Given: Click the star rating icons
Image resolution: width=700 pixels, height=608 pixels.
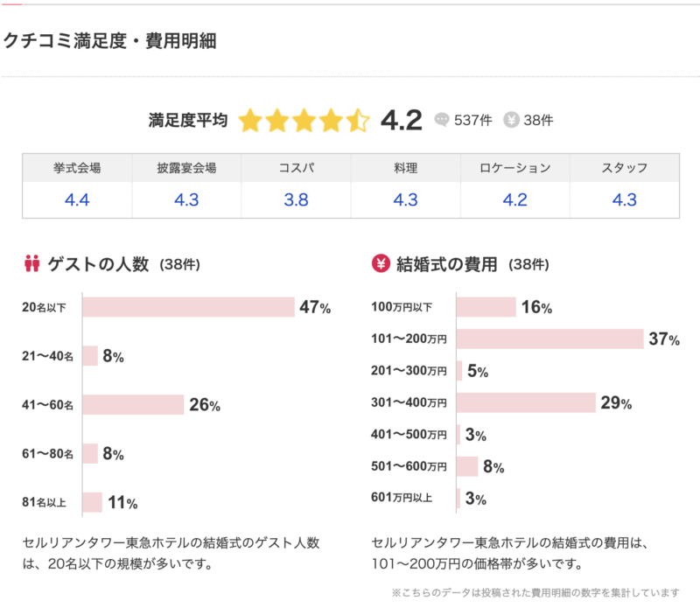Looking at the screenshot, I should coord(304,121).
